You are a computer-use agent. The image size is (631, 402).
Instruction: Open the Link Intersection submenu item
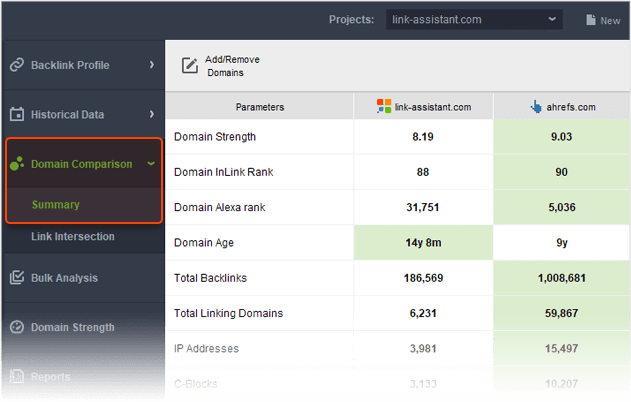tap(73, 237)
